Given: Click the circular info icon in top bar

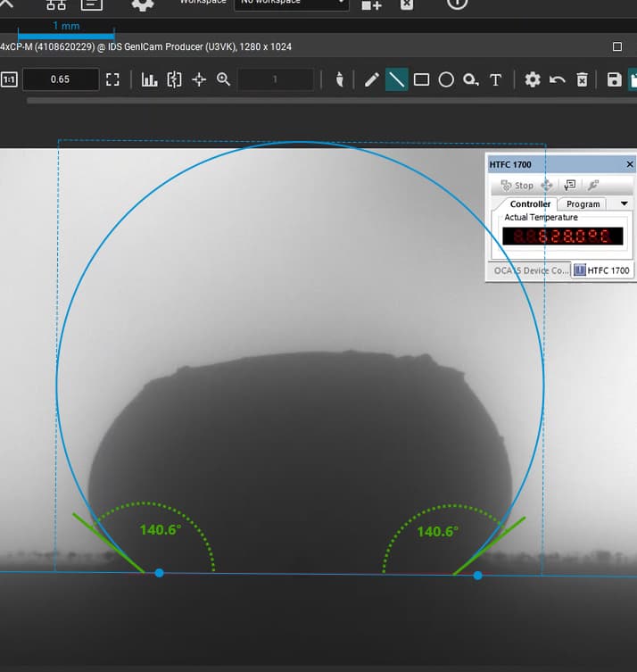Looking at the screenshot, I should (x=457, y=4).
